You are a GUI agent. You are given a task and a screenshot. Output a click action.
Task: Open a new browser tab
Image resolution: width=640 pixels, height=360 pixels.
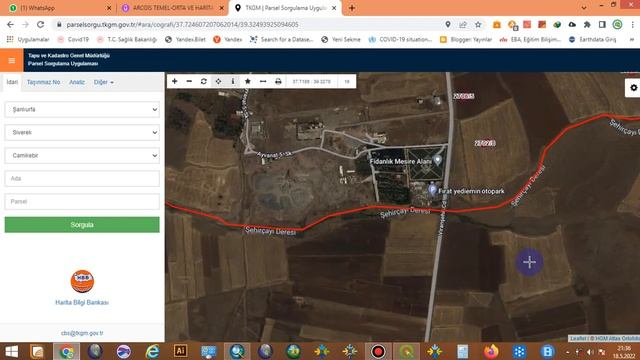click(351, 8)
